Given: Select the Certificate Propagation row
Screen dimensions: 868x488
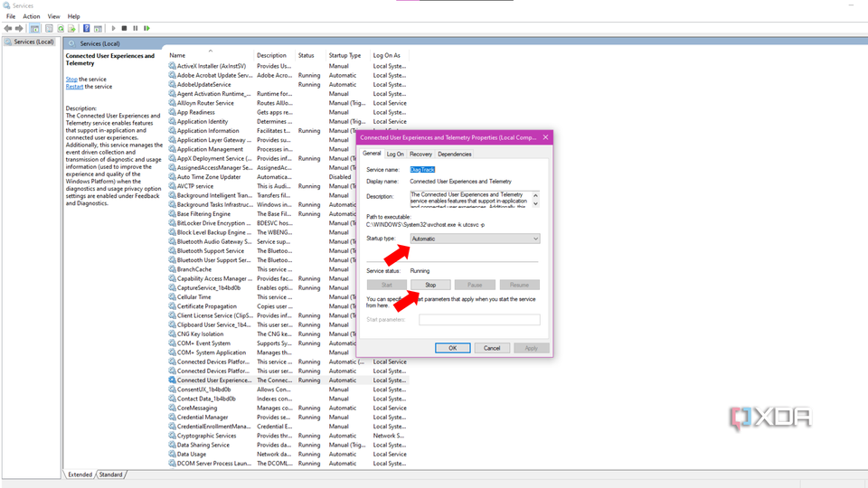Looking at the screenshot, I should (x=261, y=306).
